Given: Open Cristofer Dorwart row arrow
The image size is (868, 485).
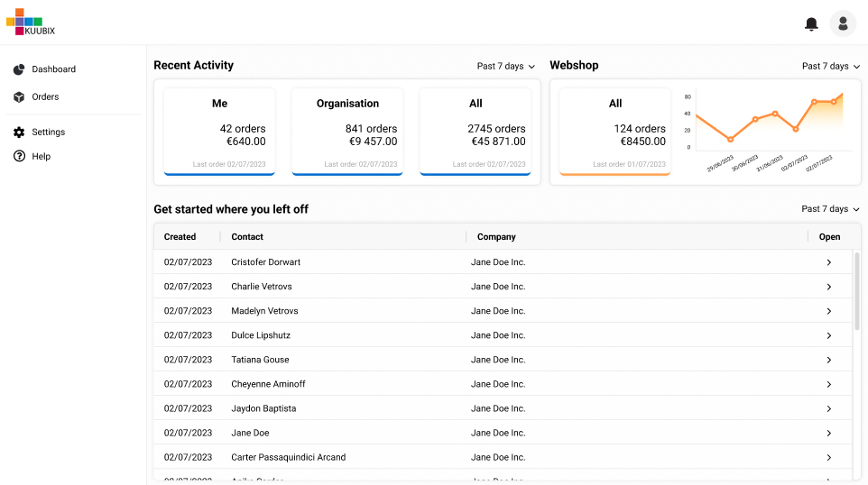Looking at the screenshot, I should [828, 262].
